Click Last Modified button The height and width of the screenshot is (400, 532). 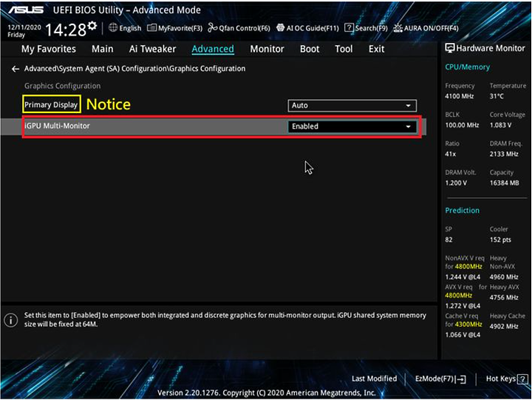pos(374,379)
